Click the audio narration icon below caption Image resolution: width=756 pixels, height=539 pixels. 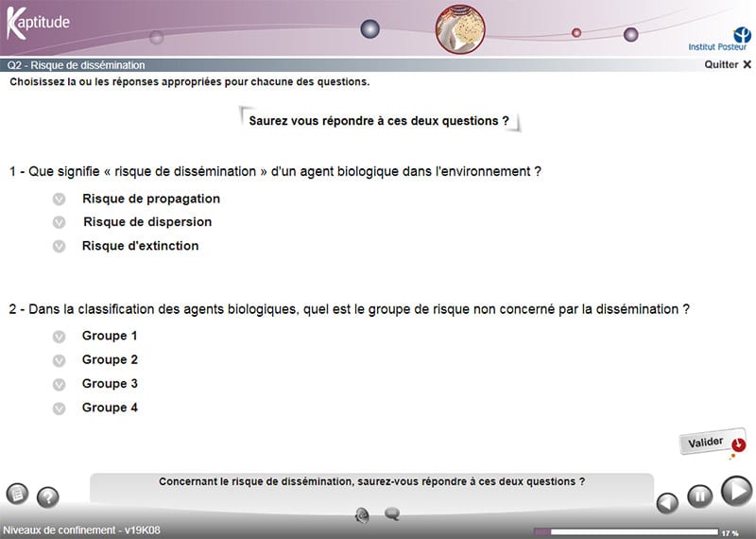coord(362,514)
